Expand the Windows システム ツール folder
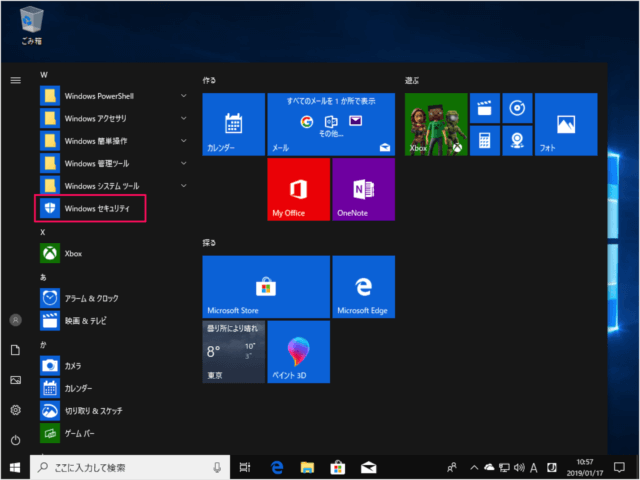The width and height of the screenshot is (640, 480). [183, 186]
